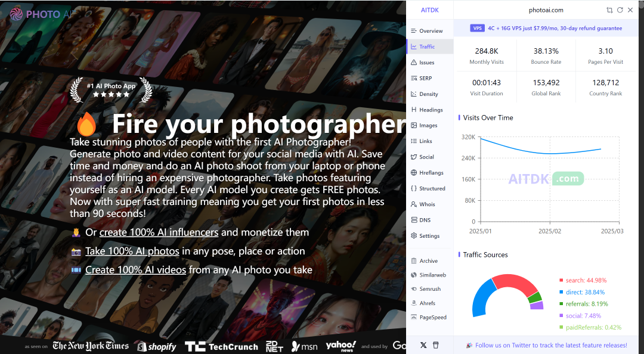Click the Structured braces icon
This screenshot has height=354, width=644.
(x=414, y=188)
